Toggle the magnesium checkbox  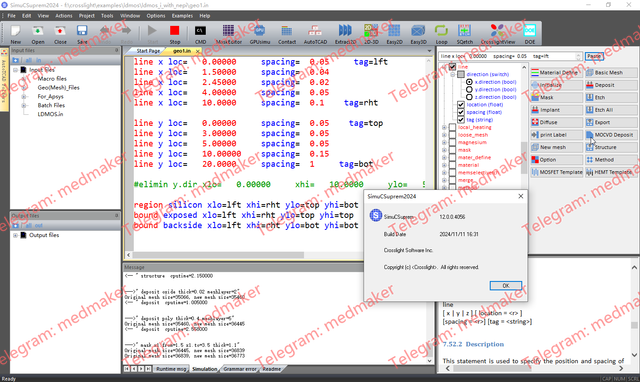tap(452, 142)
